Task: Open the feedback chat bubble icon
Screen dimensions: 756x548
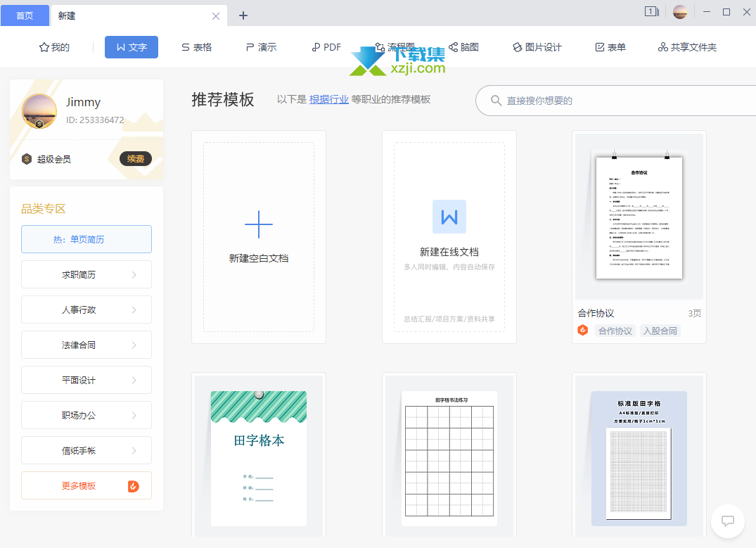Action: 728,521
